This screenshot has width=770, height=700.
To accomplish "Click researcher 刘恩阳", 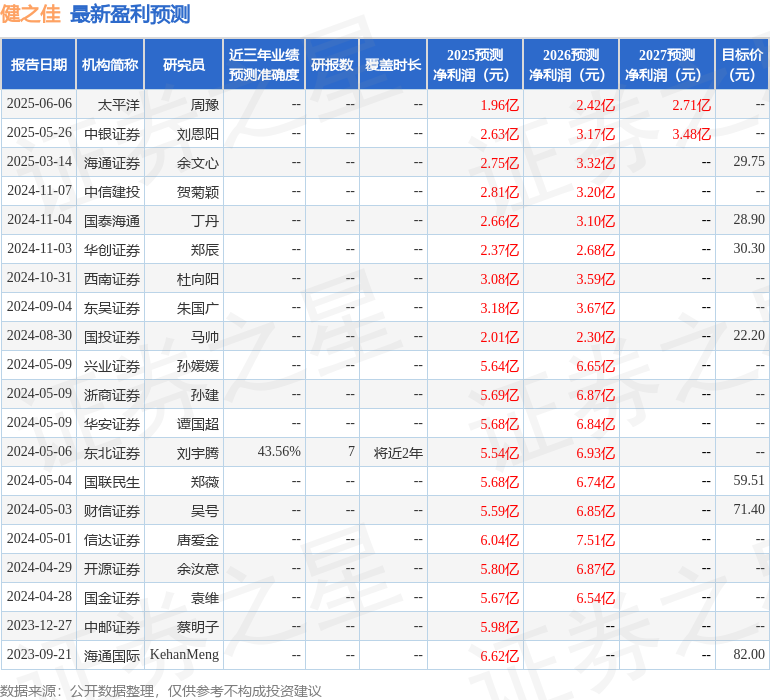I will tap(198, 134).
